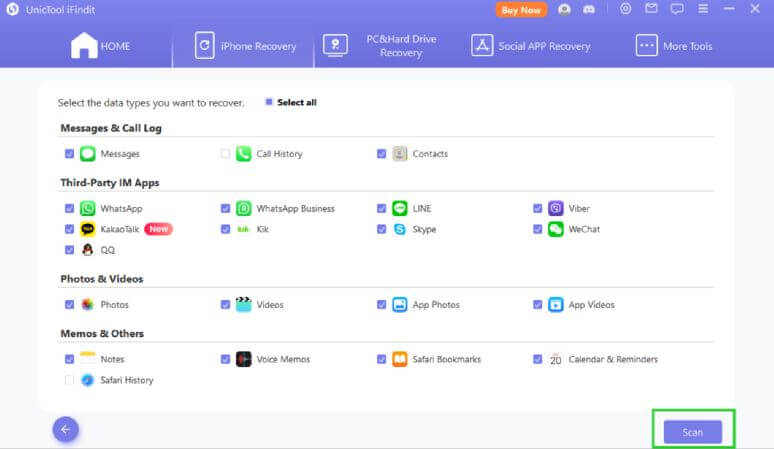
Task: Uncheck the App Photos checkbox
Action: coord(381,304)
